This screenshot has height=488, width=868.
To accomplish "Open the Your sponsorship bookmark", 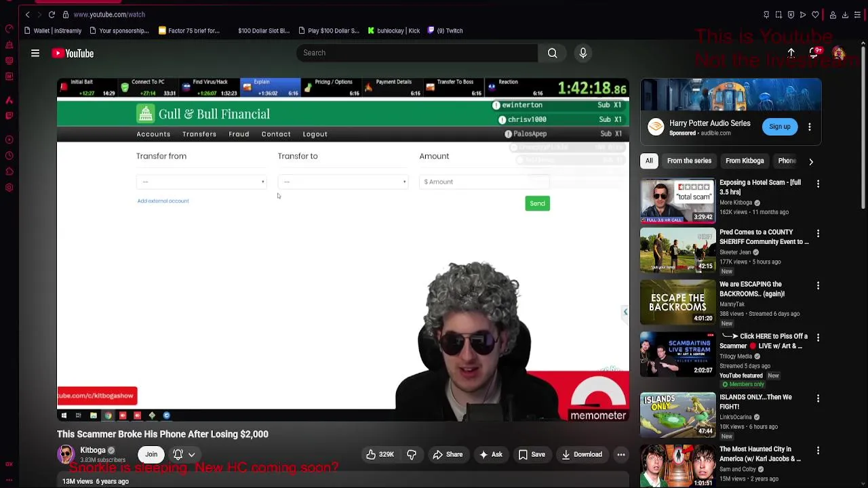I will point(119,30).
